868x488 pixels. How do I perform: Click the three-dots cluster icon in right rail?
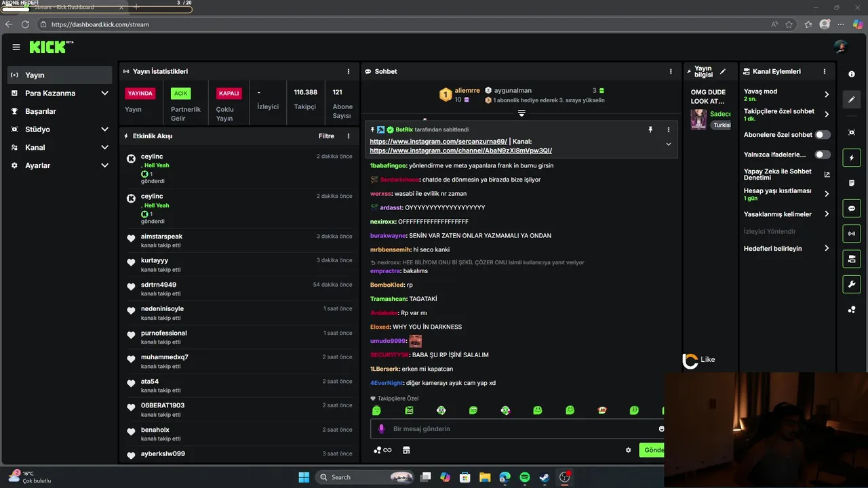[852, 310]
